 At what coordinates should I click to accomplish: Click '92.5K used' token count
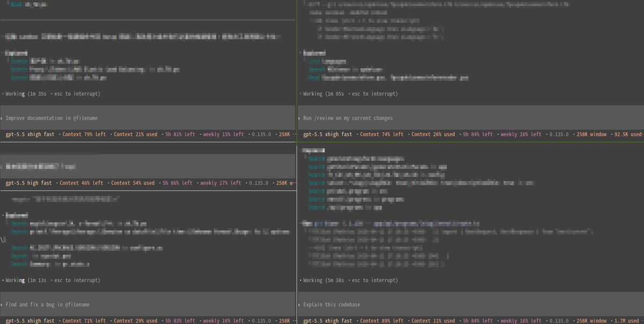click(x=629, y=135)
